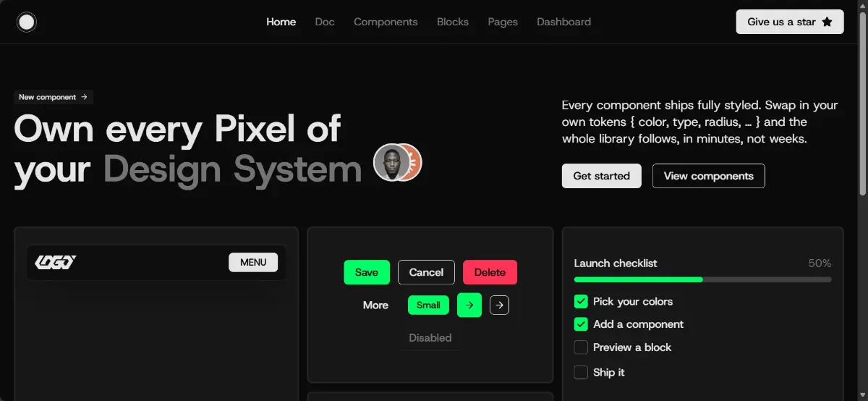Check Ship it checkbox

(581, 372)
